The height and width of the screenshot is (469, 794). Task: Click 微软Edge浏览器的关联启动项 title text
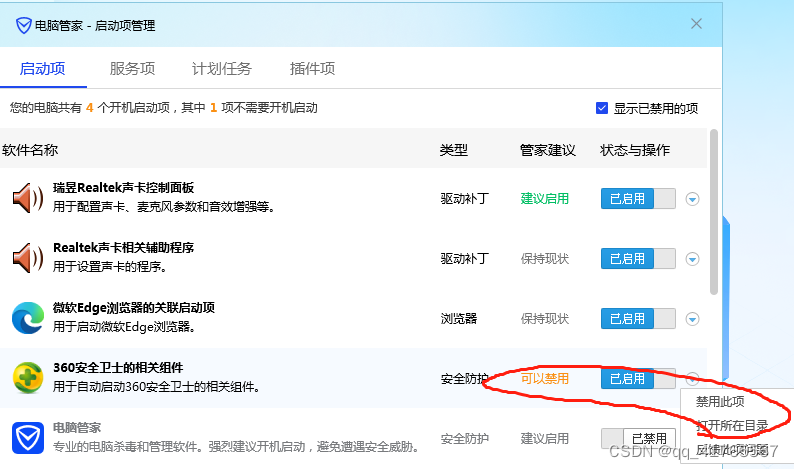pyautogui.click(x=134, y=307)
